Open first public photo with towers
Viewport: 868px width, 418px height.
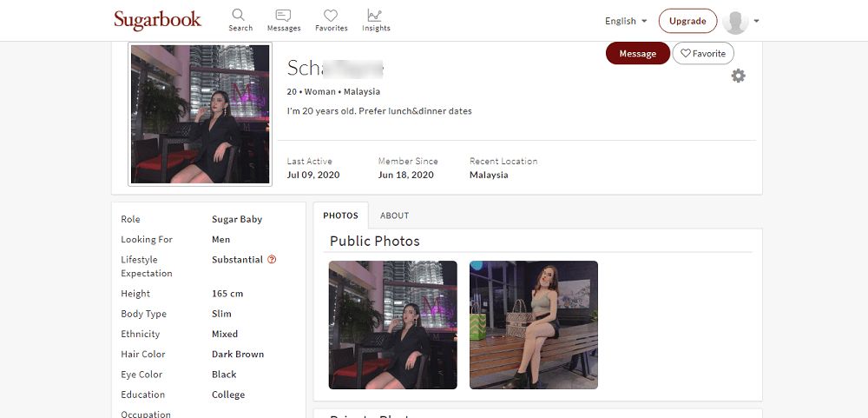[x=393, y=325]
